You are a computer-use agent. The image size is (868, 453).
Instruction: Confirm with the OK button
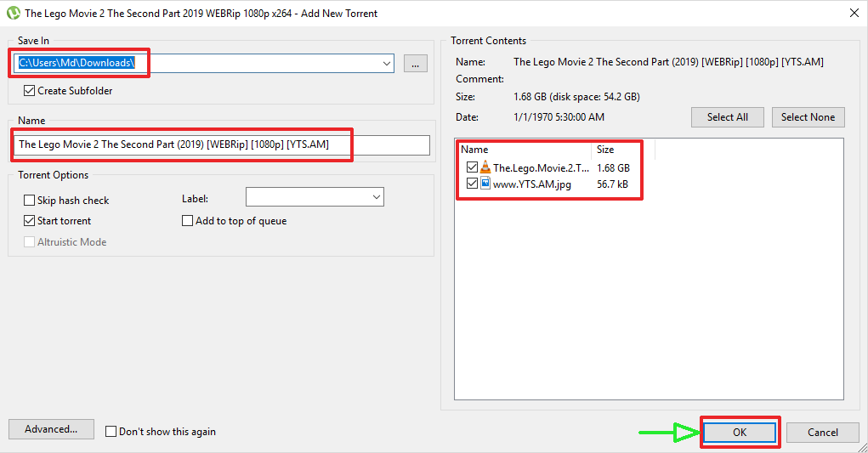tap(740, 433)
